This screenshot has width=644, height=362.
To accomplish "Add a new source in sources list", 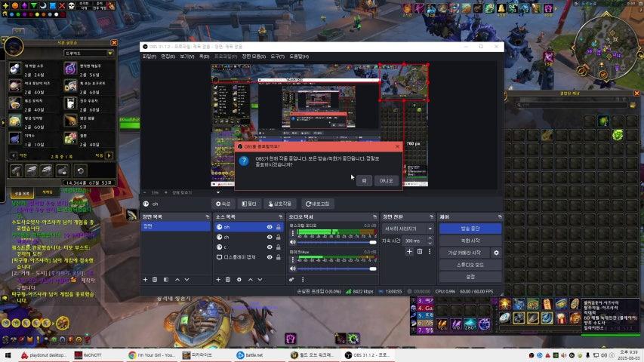I will click(218, 280).
